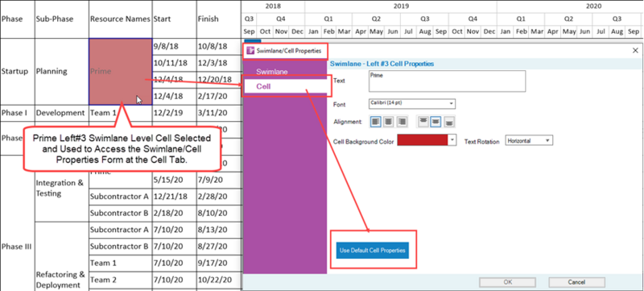Image resolution: width=644 pixels, height=291 pixels.
Task: Select the Phase I cell
Action: pyautogui.click(x=17, y=113)
